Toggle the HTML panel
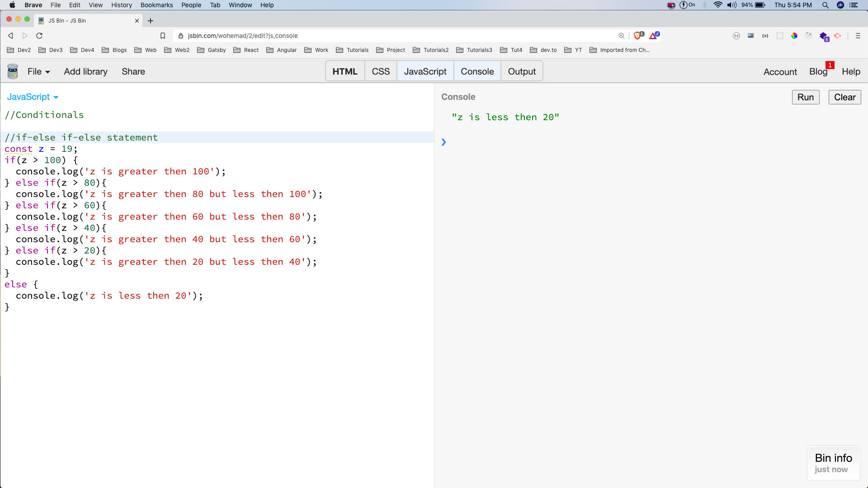 (x=345, y=71)
